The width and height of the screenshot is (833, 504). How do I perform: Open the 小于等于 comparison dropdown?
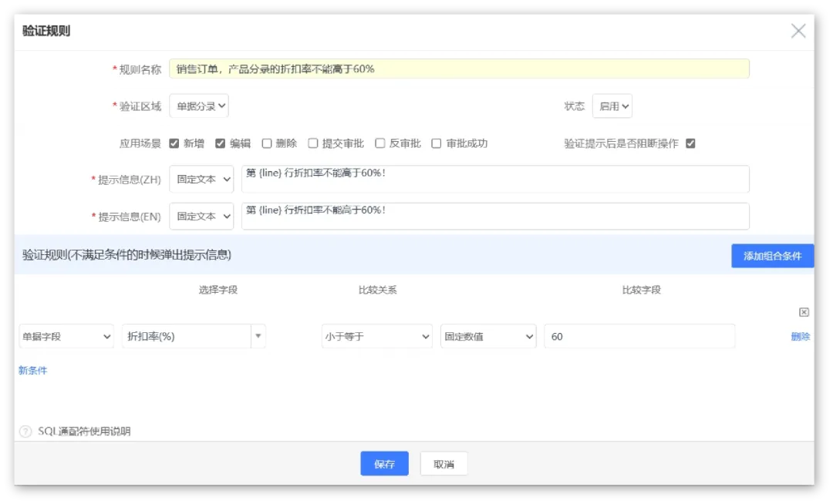[376, 336]
